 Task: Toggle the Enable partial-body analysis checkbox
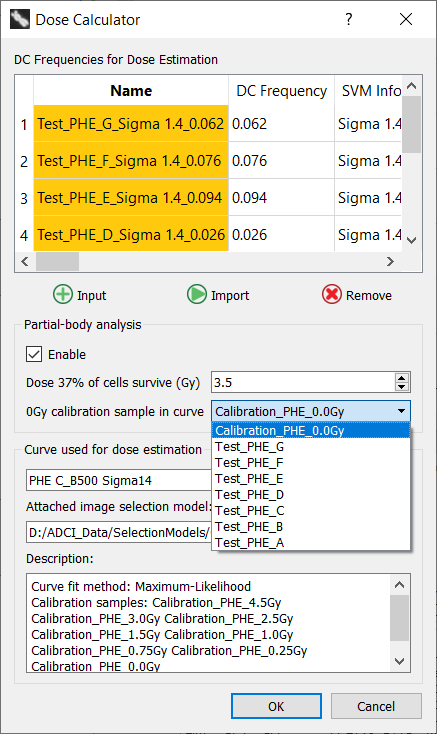34,354
